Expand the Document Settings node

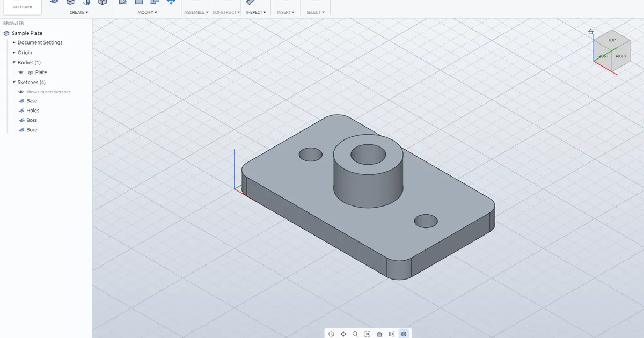coord(14,42)
